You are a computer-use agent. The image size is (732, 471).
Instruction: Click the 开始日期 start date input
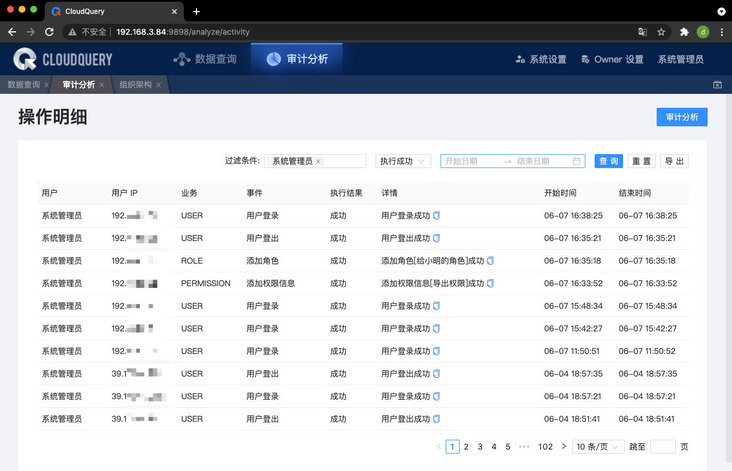[470, 161]
